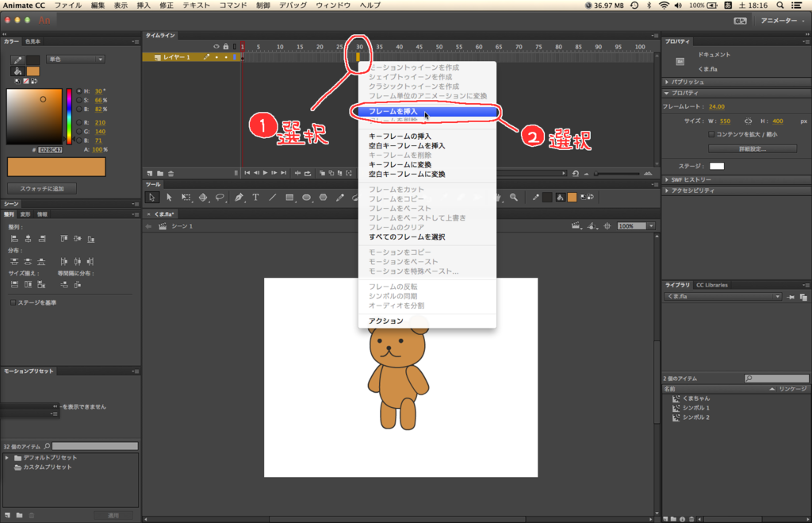Expand the アクセシビリティ section
The height and width of the screenshot is (523, 812).
pos(667,190)
